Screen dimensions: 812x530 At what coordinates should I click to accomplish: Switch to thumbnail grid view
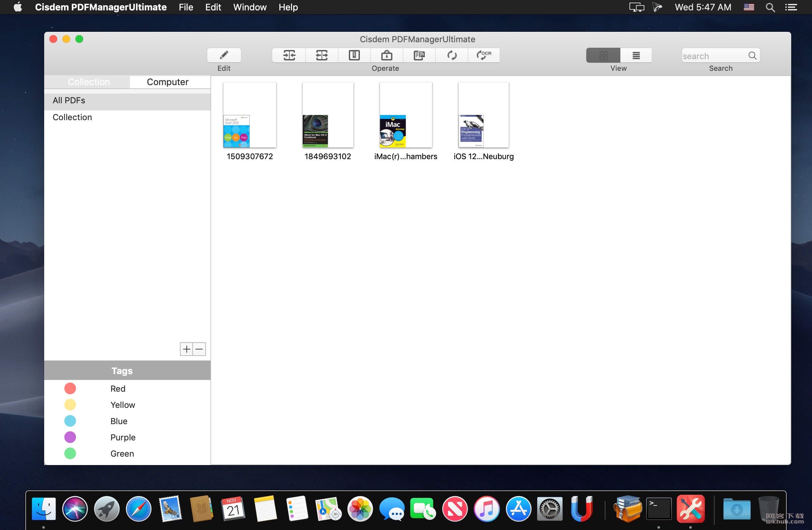[x=603, y=55]
